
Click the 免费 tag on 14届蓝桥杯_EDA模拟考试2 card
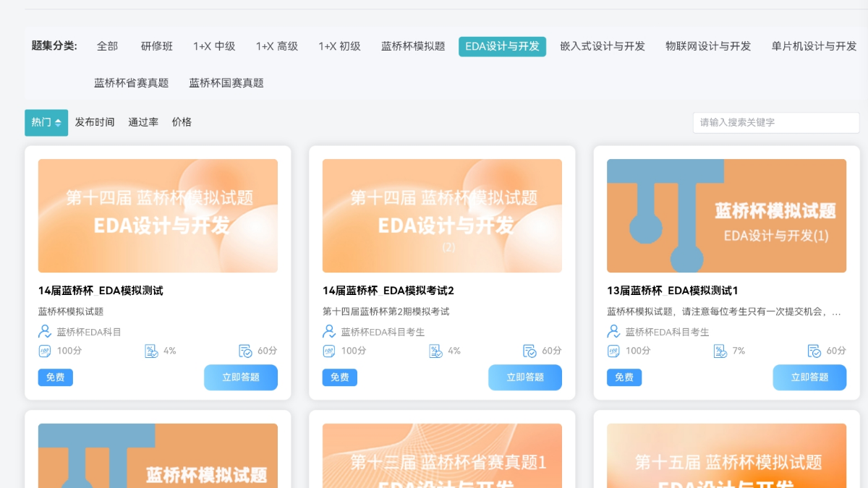340,377
